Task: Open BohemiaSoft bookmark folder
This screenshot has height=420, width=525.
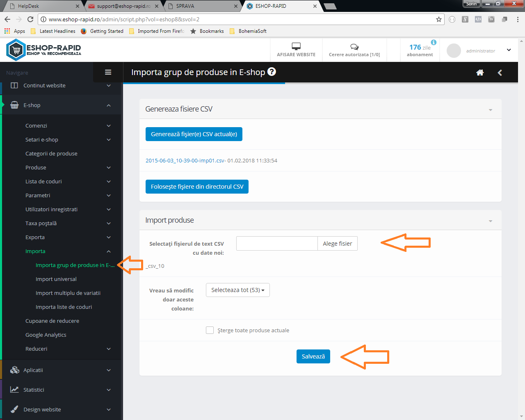Action: [x=248, y=31]
